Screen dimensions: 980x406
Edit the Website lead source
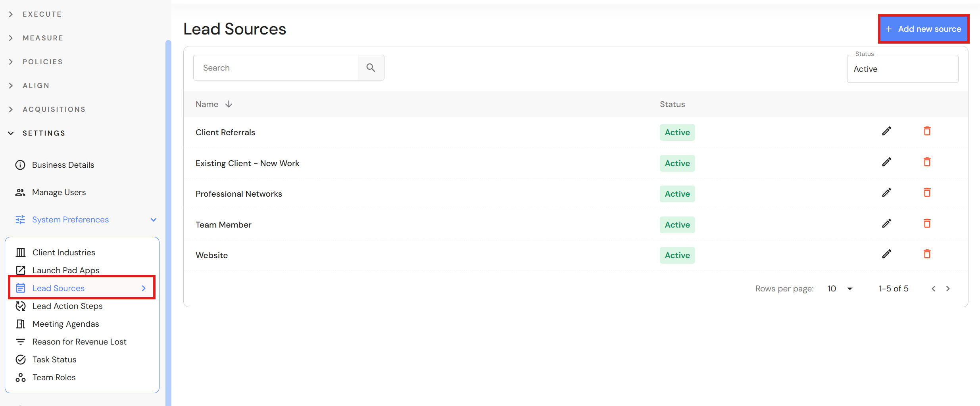pyautogui.click(x=886, y=254)
